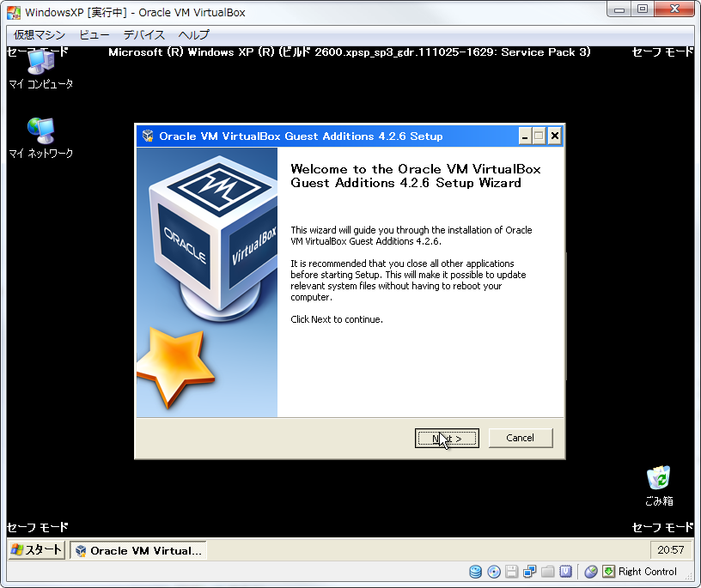This screenshot has height=588, width=701.
Task: Click the hard disk activity status icon
Action: pos(475,572)
